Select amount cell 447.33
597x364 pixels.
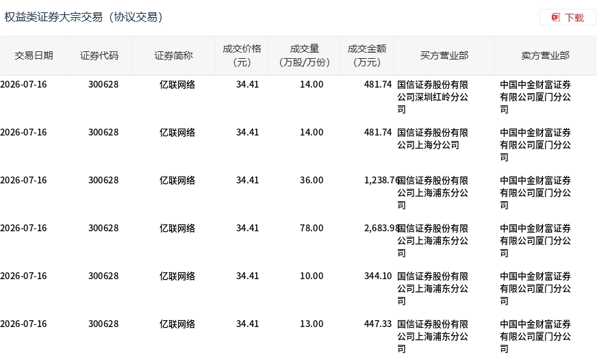pyautogui.click(x=378, y=324)
